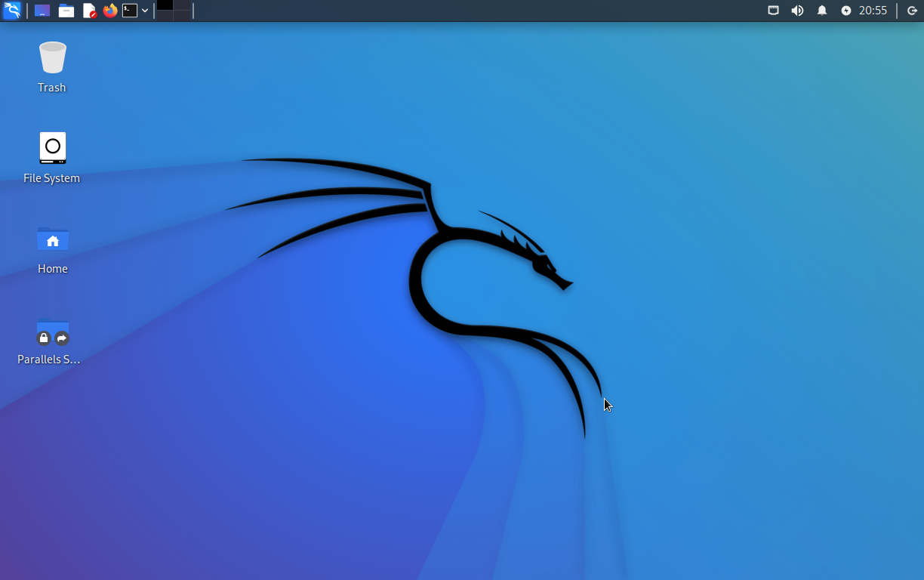Select the active black workspace in switcher
The image size is (924, 580).
pos(165,5)
